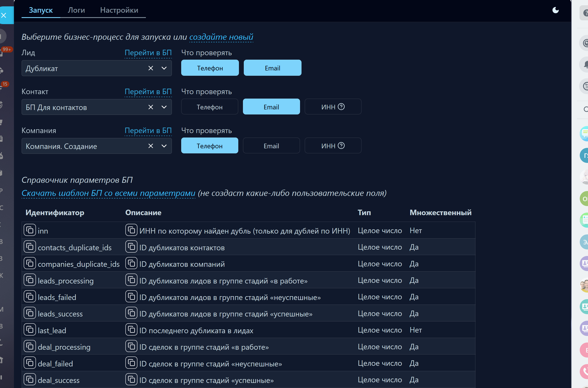Clear the Компания. Создание selection
Image resolution: width=588 pixels, height=388 pixels.
(x=151, y=146)
